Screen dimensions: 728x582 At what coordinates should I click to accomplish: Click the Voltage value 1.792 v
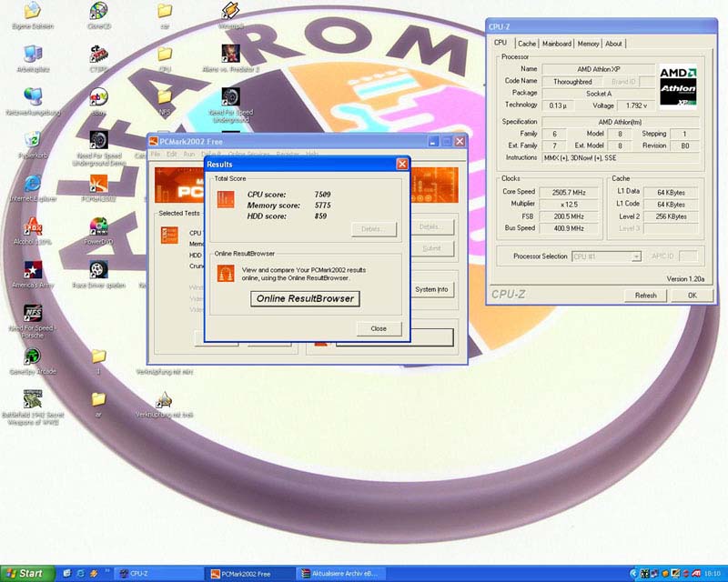[x=636, y=105]
